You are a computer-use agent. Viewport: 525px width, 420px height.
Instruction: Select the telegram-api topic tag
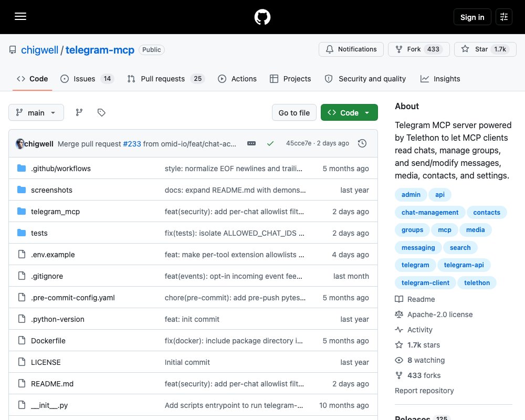tap(464, 265)
